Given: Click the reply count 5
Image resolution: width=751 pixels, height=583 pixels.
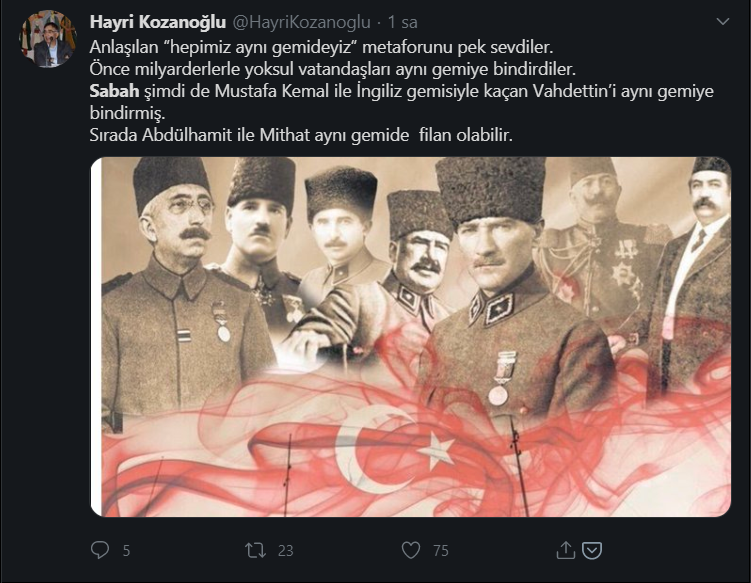Looking at the screenshot, I should coord(126,550).
